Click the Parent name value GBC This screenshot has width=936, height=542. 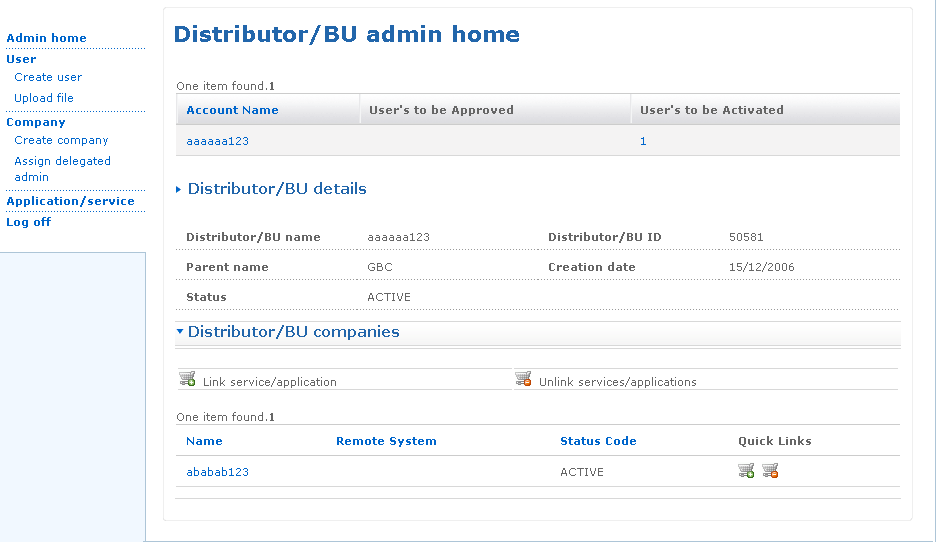click(380, 267)
